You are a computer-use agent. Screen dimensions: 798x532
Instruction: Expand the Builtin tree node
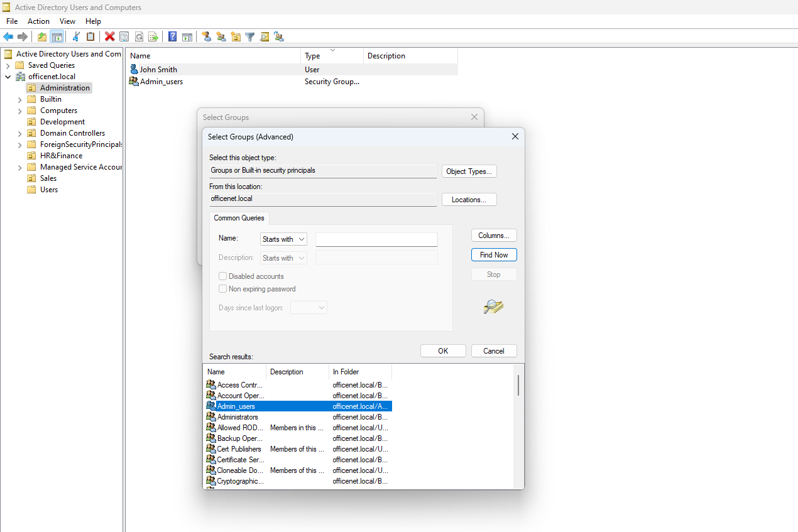click(x=20, y=99)
